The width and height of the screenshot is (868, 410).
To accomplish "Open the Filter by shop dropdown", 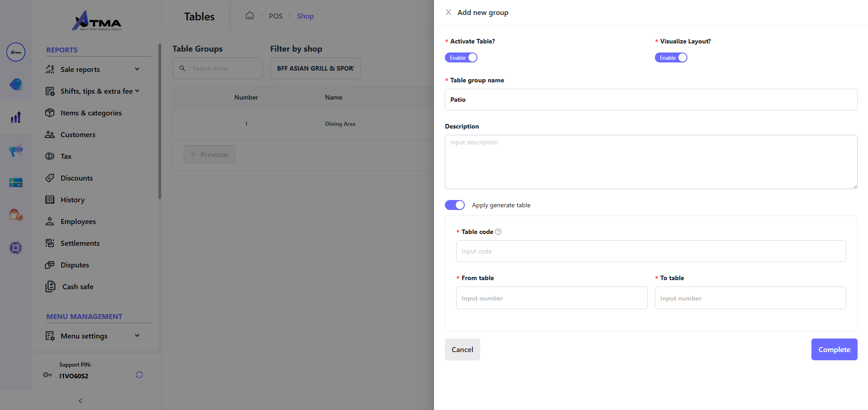I will coord(315,68).
